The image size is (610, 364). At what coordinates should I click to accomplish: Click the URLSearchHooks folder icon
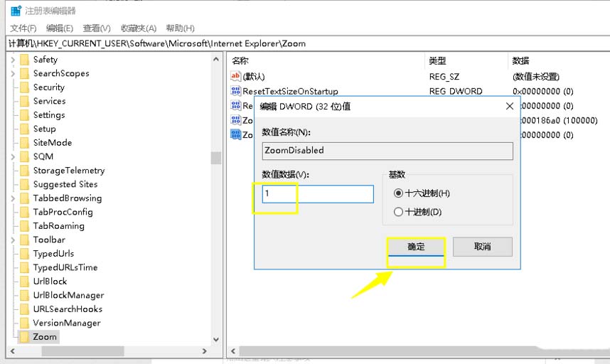coord(24,309)
